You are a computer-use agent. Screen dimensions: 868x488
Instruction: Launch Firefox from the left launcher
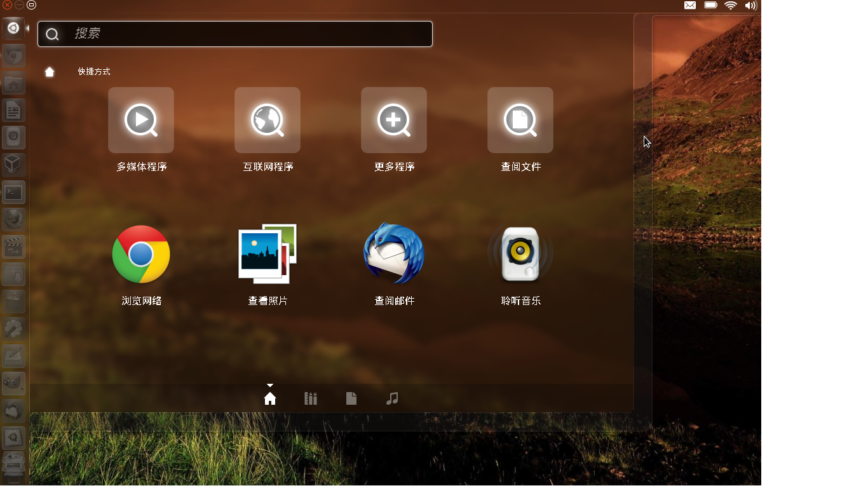pyautogui.click(x=13, y=220)
